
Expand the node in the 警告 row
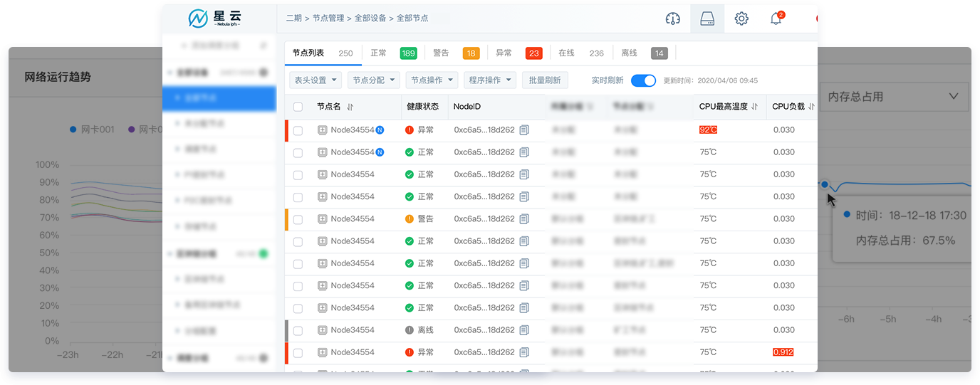point(322,219)
